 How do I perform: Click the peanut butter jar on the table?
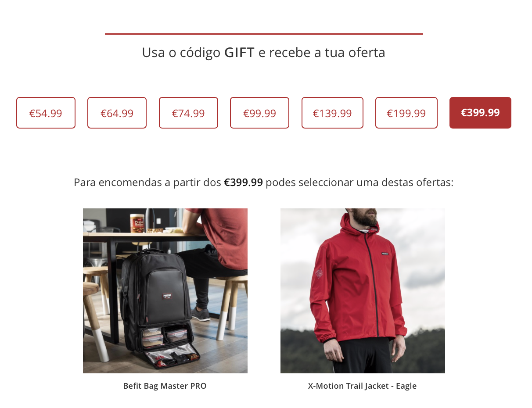137,223
